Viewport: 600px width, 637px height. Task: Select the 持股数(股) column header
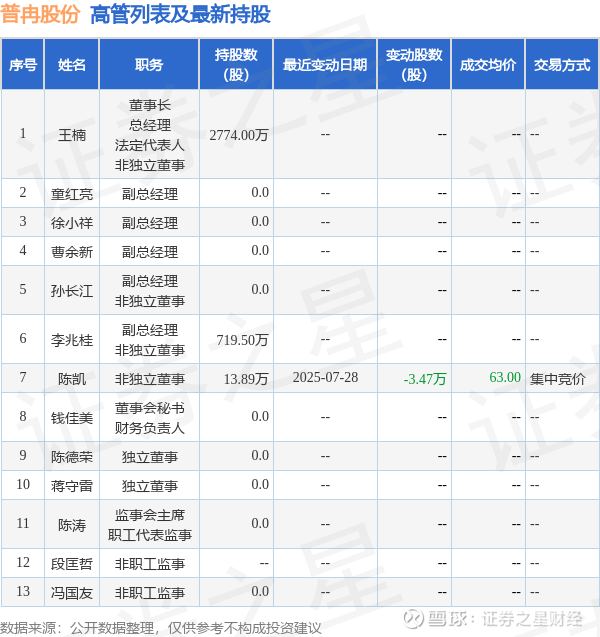click(x=236, y=65)
